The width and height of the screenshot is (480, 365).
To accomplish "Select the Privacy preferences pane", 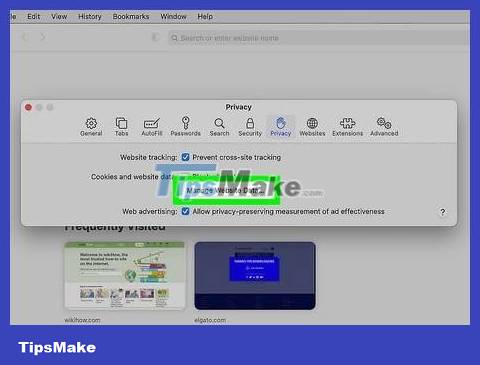I will [281, 127].
